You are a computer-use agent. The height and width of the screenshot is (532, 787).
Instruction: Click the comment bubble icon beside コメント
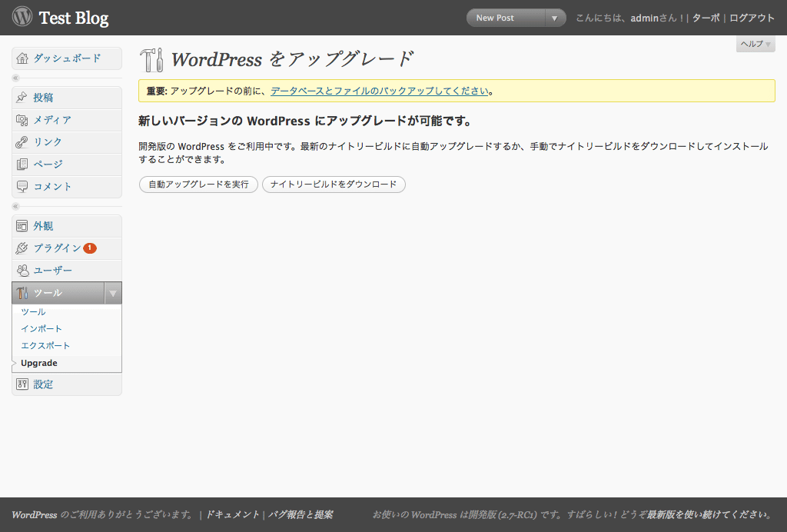pyautogui.click(x=22, y=186)
